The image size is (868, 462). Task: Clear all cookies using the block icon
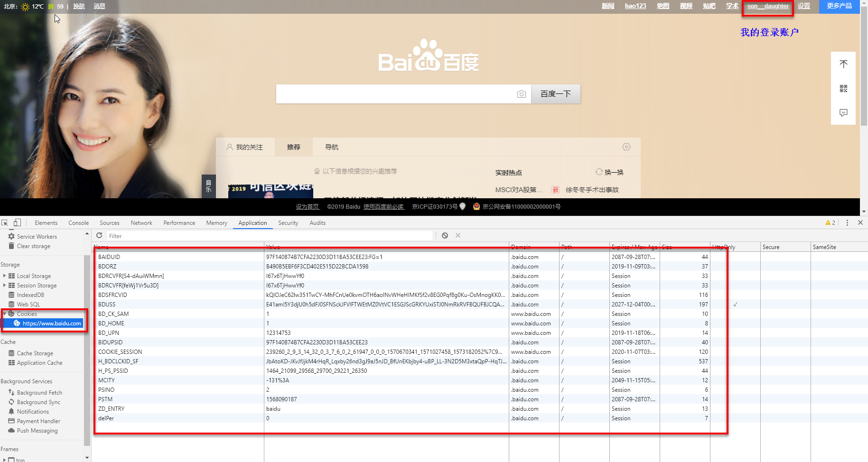[x=445, y=235]
